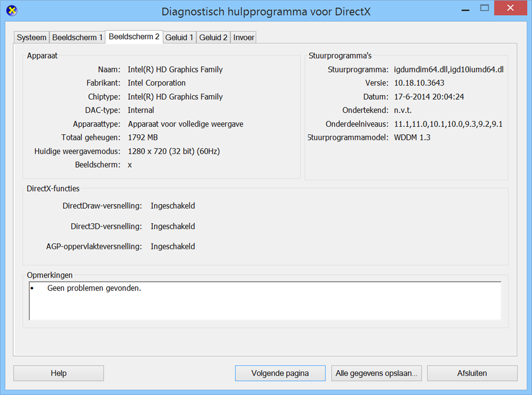The width and height of the screenshot is (532, 395).
Task: Click the 'DirectX-functies' group heading
Action: 53,188
